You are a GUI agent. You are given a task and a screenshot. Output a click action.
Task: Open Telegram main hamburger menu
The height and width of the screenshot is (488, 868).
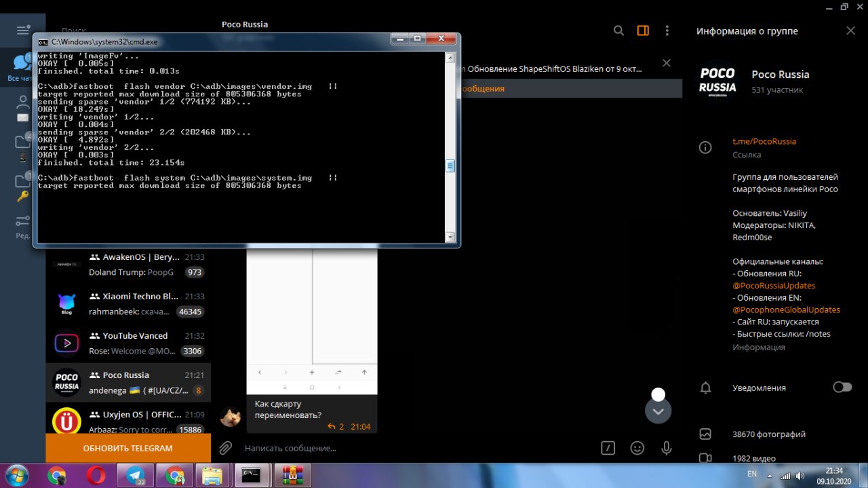click(x=22, y=31)
